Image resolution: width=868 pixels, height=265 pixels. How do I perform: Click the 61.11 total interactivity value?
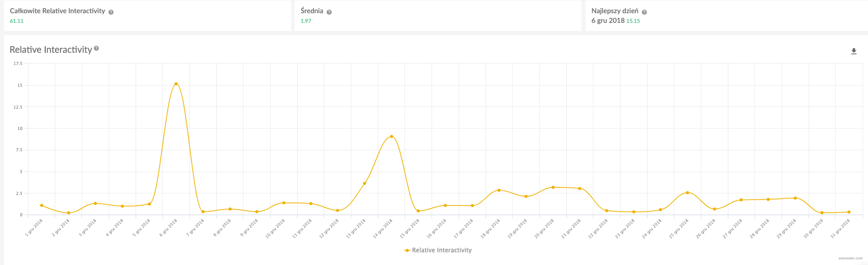tap(17, 21)
